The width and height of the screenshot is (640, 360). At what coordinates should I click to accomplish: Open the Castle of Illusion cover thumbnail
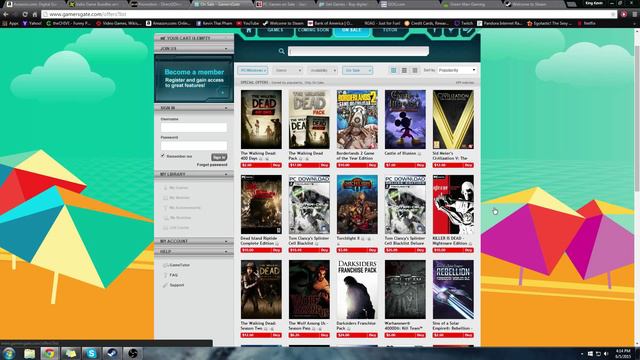[405, 120]
